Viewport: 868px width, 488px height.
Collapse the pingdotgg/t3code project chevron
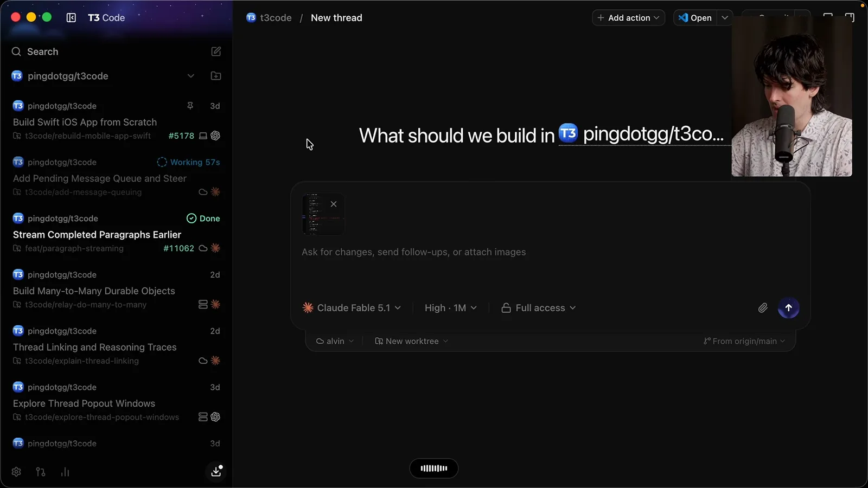[x=191, y=76]
